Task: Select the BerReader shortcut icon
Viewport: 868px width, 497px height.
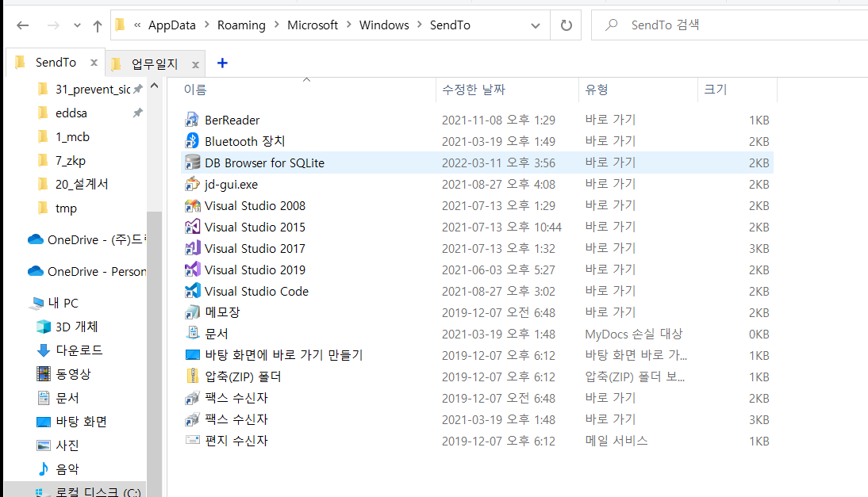Action: [x=192, y=120]
